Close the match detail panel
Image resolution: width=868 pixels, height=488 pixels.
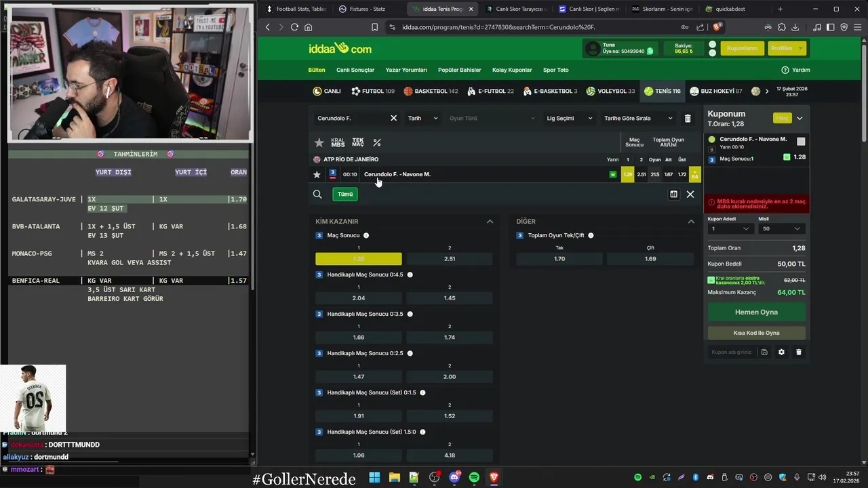[690, 194]
